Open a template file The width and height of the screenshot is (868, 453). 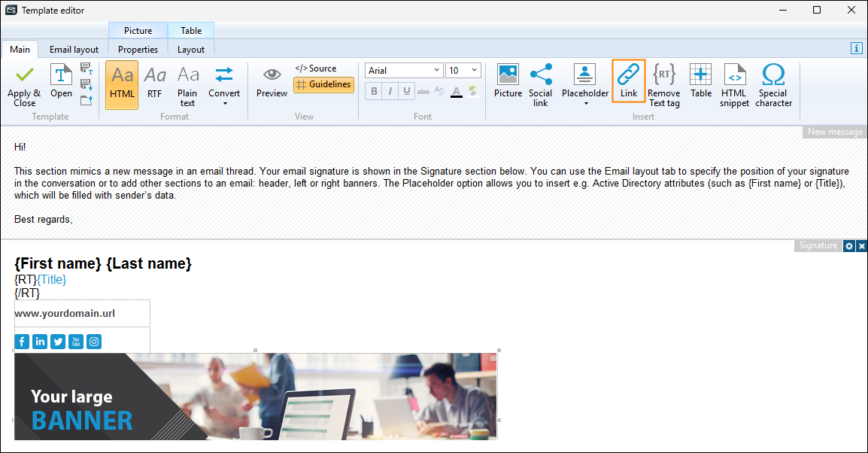point(61,81)
